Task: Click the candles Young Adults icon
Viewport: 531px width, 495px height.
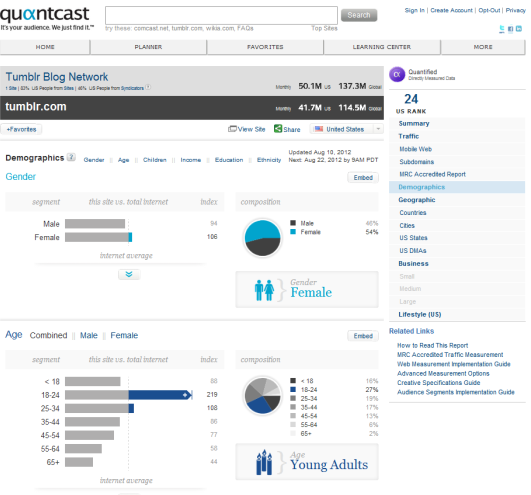Action: click(264, 462)
